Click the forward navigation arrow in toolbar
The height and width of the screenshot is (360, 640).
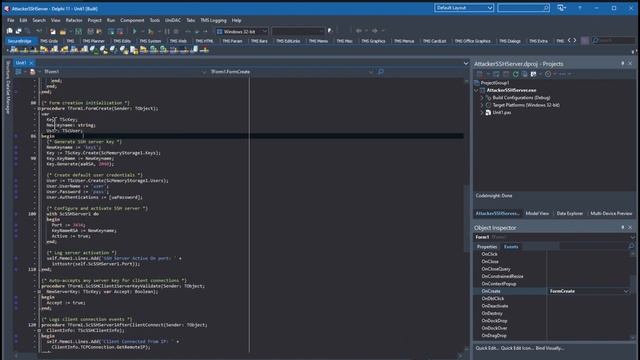point(374,31)
